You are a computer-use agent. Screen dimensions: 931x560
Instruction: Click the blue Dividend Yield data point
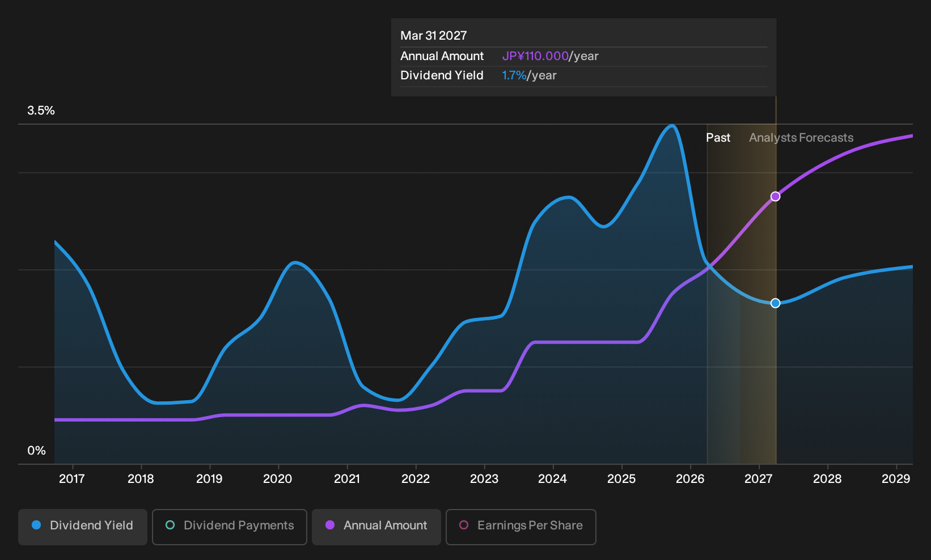775,303
